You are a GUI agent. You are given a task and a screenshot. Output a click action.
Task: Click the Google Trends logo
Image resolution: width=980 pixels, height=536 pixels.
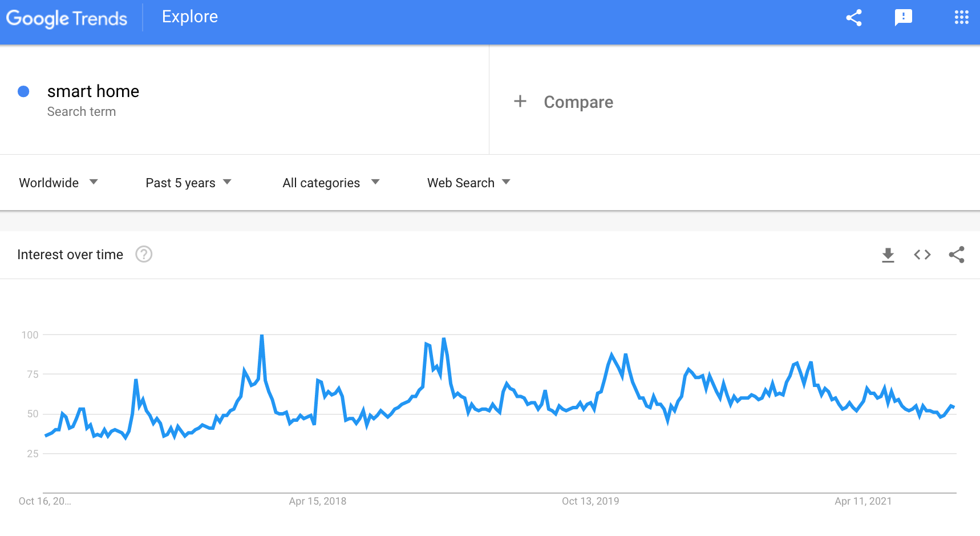[67, 18]
